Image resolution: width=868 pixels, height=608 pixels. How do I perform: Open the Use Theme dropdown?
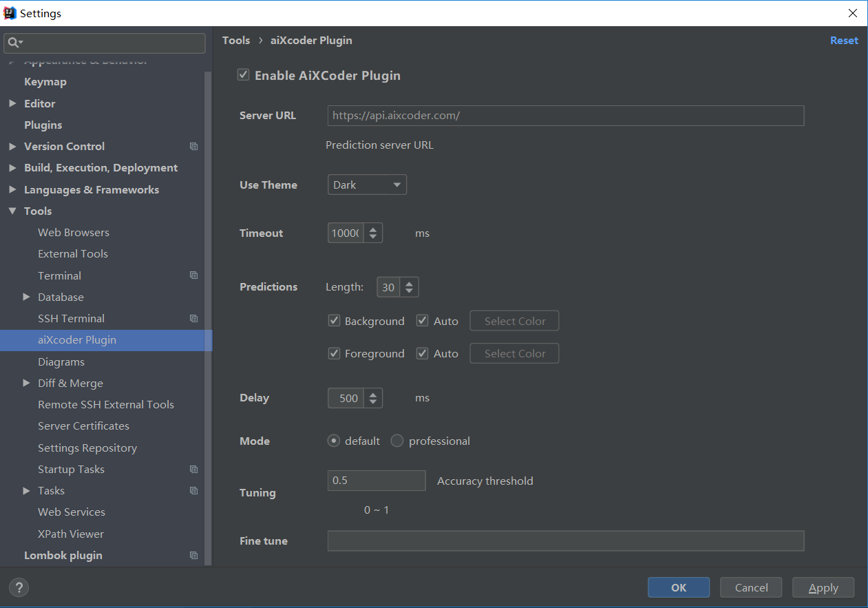click(367, 185)
